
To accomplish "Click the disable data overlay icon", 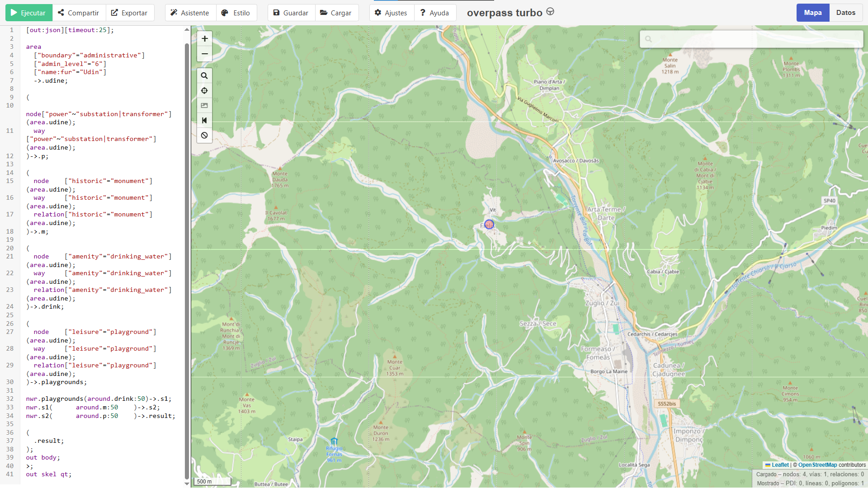I will 204,136.
